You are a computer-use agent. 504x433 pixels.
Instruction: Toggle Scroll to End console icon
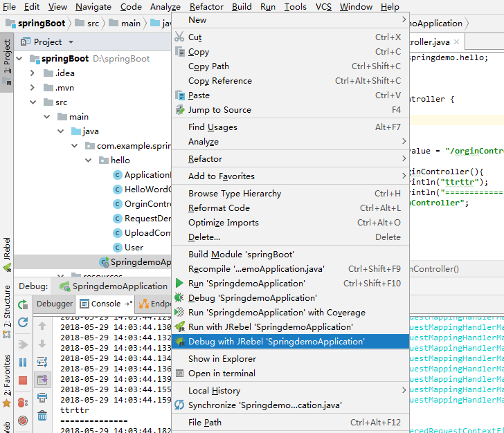[42, 380]
